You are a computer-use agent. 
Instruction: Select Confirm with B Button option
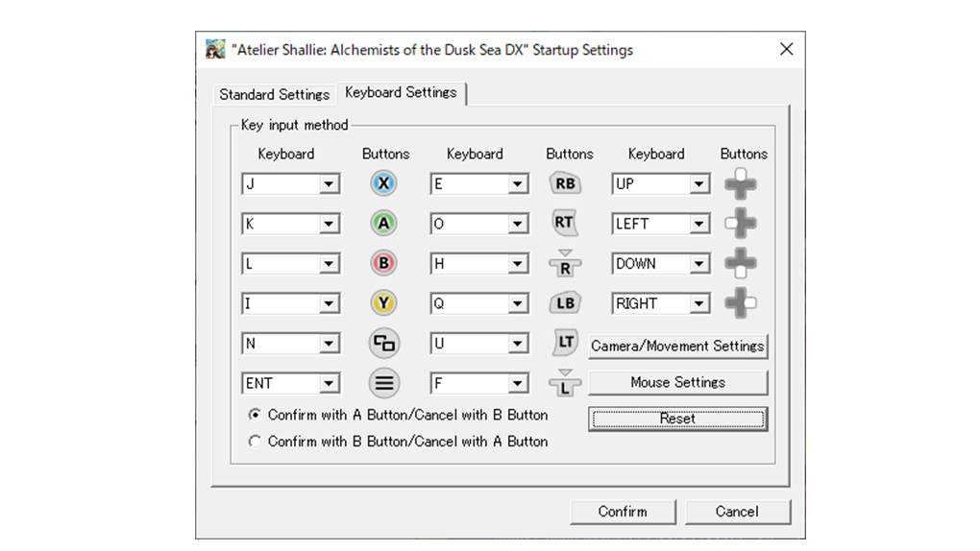tap(398, 441)
